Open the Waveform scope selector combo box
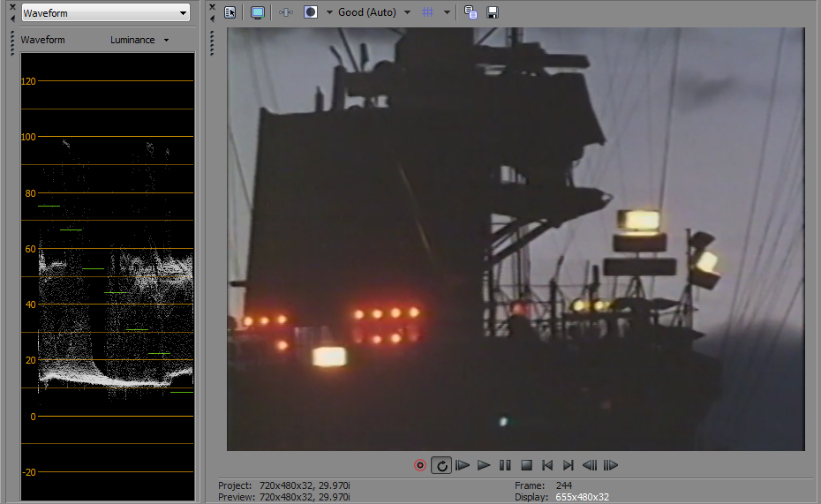Screen dimensions: 821x504 [x=105, y=13]
